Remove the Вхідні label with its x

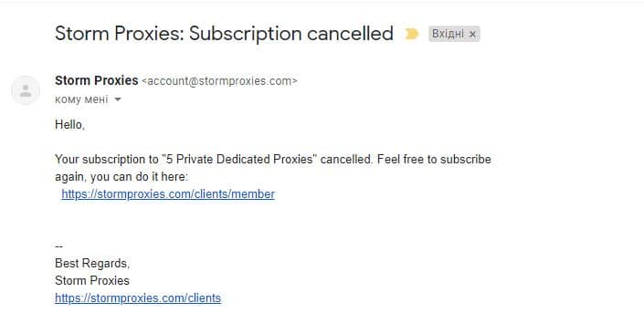click(x=472, y=34)
